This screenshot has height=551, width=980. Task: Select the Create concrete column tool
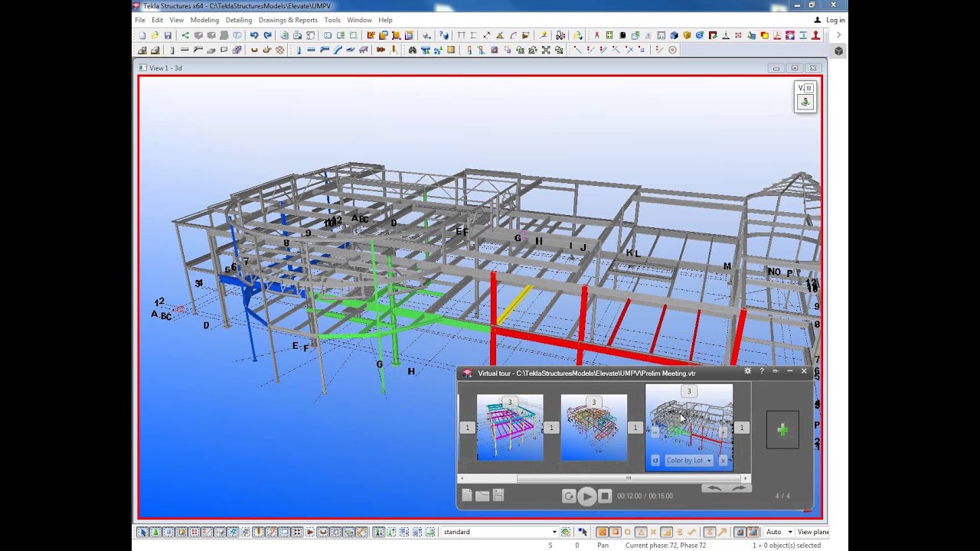[x=172, y=51]
